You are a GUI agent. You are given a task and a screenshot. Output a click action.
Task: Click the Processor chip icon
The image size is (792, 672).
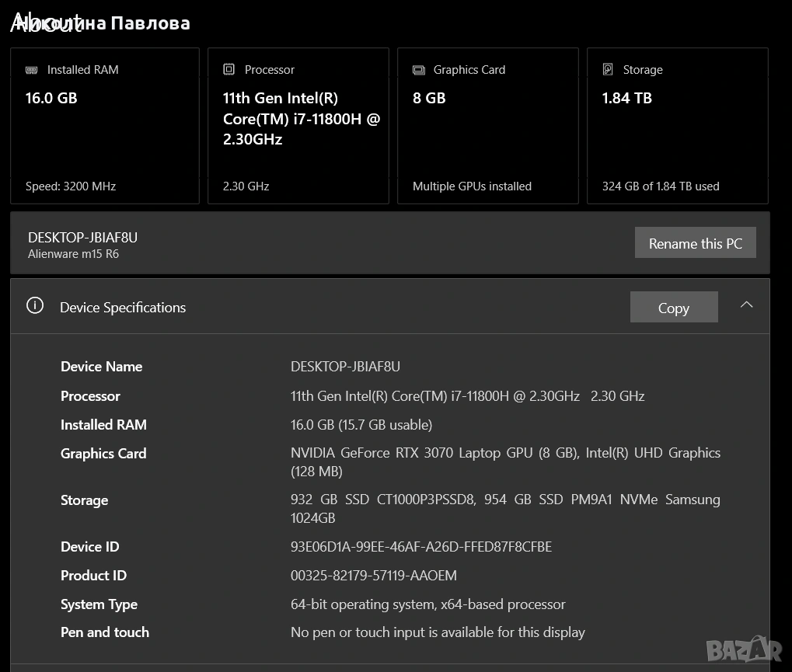tap(229, 70)
